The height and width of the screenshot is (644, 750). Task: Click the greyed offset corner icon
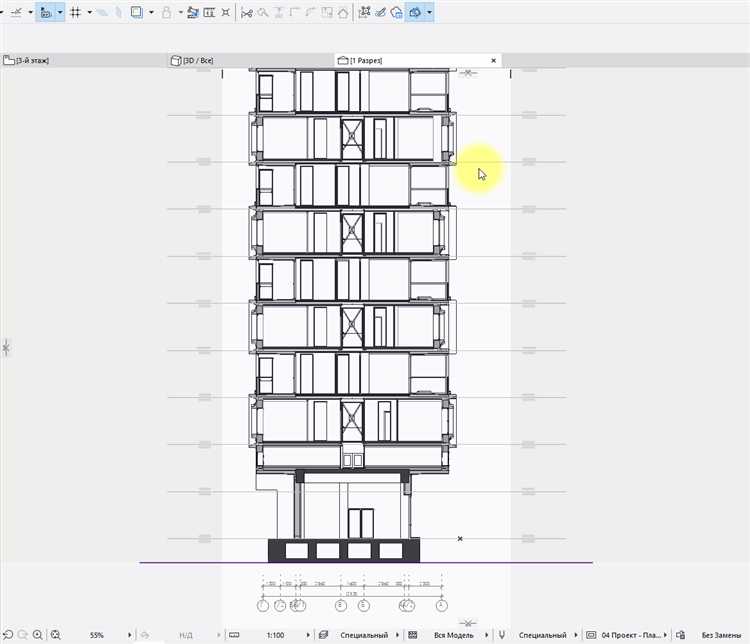click(310, 12)
